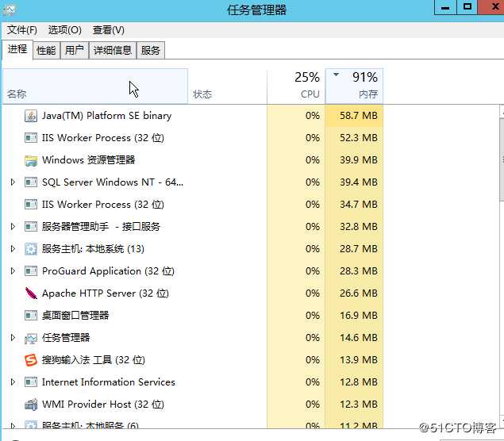
Task: Click the 39.9 MB memory value
Action: (x=359, y=160)
